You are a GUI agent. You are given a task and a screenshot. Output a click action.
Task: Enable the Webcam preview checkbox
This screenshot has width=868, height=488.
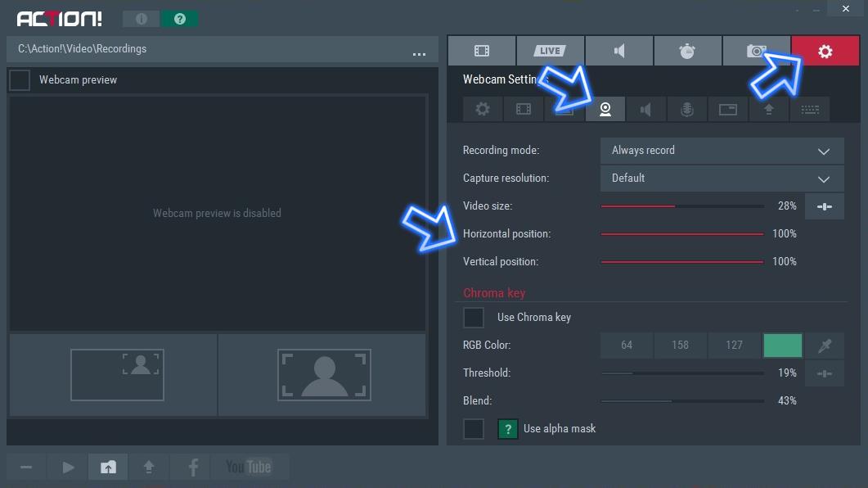(x=20, y=80)
